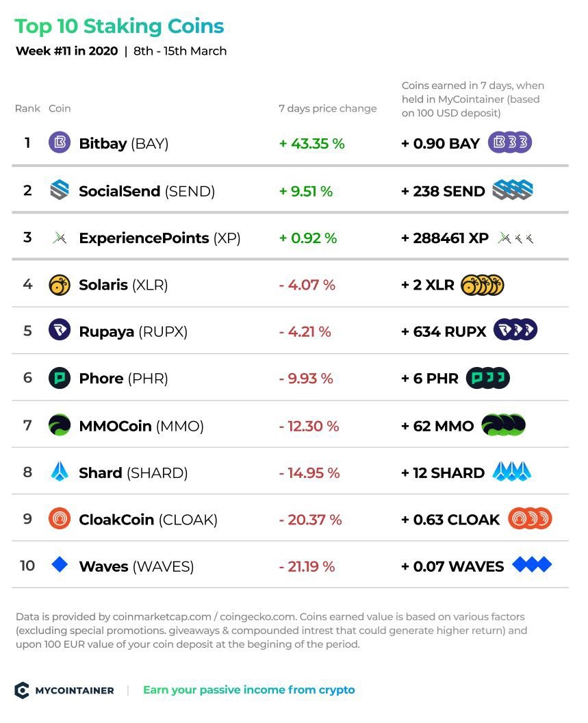The height and width of the screenshot is (723, 588).
Task: Click the Rupaya coin logo icon
Action: tap(60, 330)
